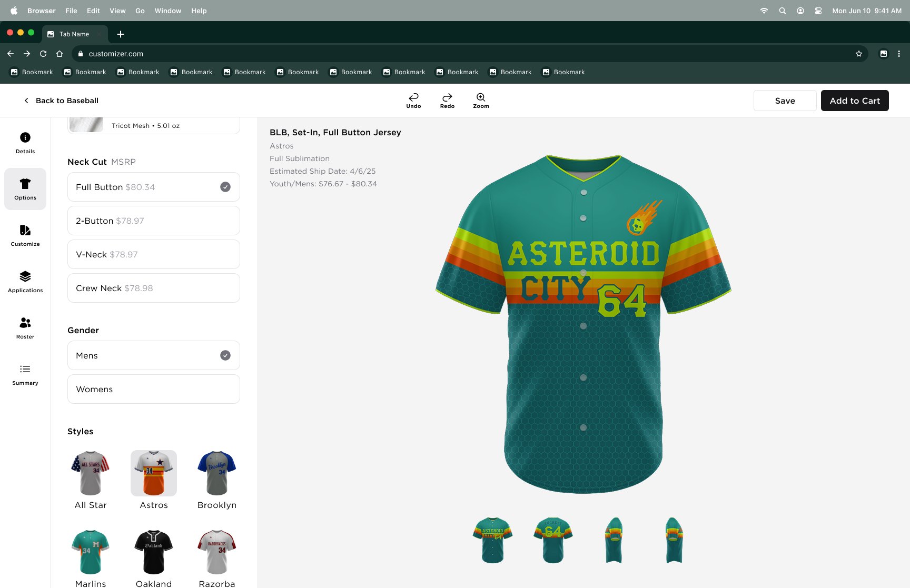
Task: Pick the Marlins style thumbnail
Action: tap(91, 552)
